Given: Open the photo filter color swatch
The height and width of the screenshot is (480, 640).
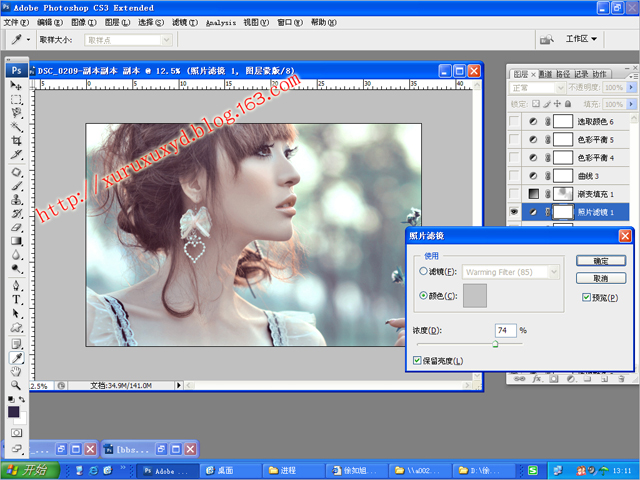Looking at the screenshot, I should 474,296.
